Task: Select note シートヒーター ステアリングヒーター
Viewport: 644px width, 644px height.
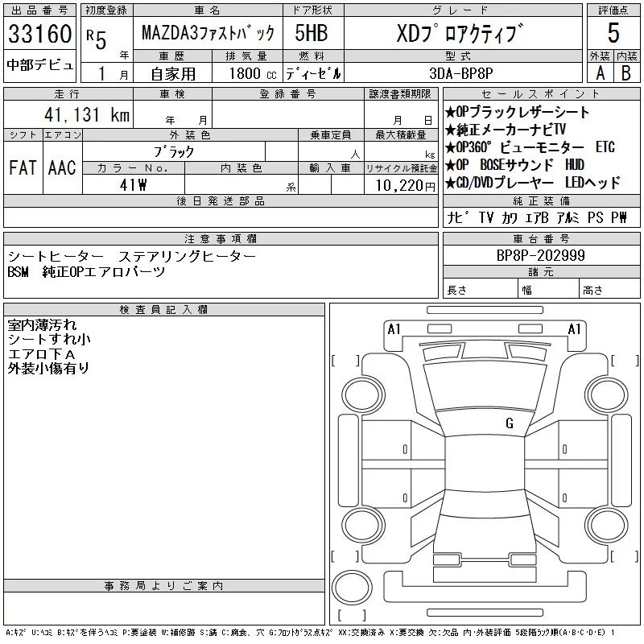Action: pos(132,256)
